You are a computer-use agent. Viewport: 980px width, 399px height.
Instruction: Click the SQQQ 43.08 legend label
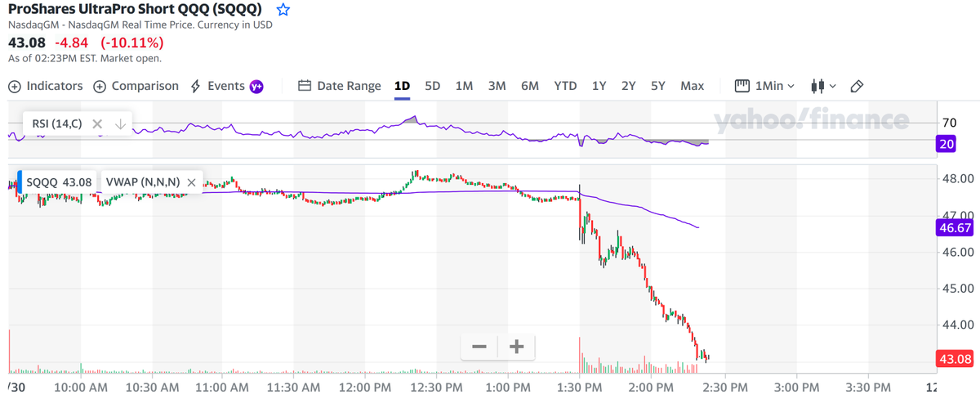point(57,182)
